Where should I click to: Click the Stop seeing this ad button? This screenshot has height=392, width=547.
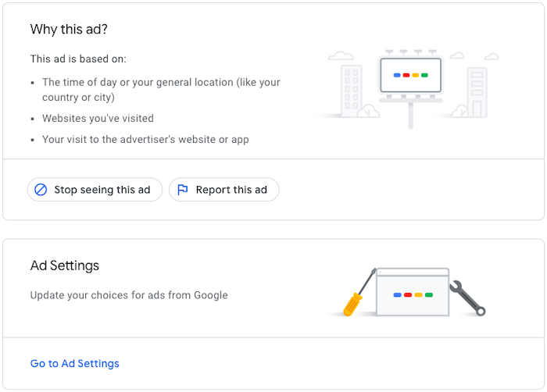click(x=95, y=190)
